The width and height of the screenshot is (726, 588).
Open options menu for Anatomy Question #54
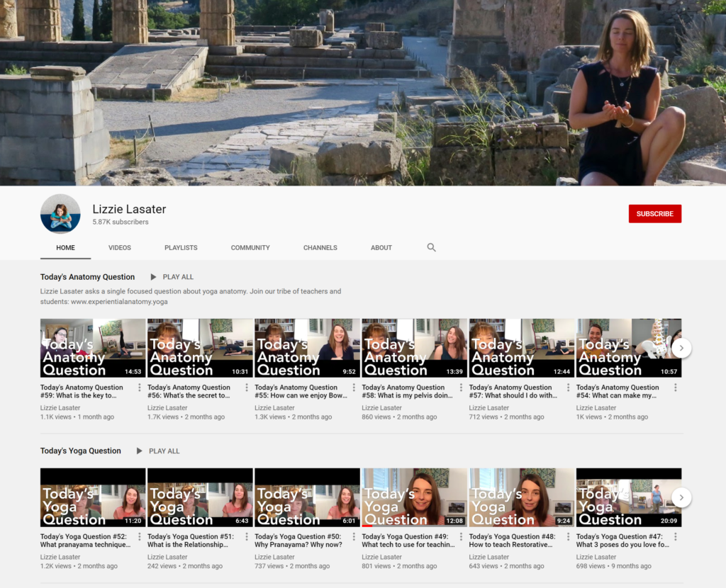click(676, 388)
